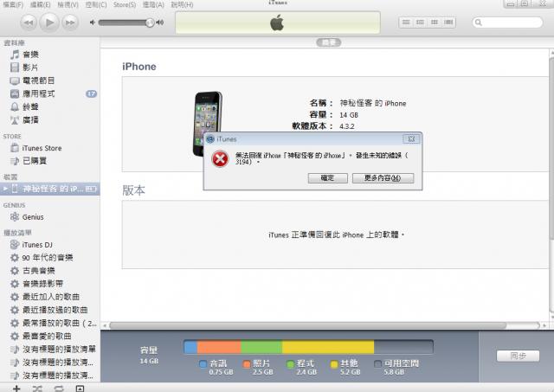Open the 編輯(E) Edit menu
Viewport: 554px width, 392px height.
[x=41, y=5]
